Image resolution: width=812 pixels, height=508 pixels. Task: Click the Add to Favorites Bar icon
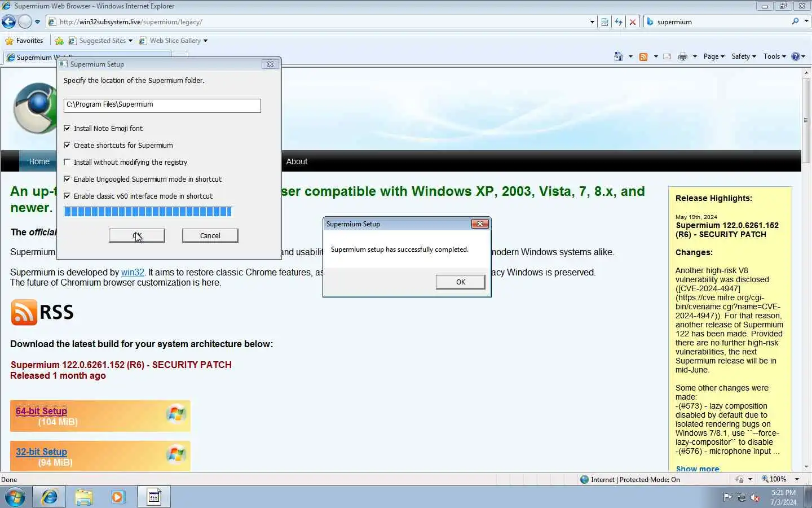[x=59, y=41]
